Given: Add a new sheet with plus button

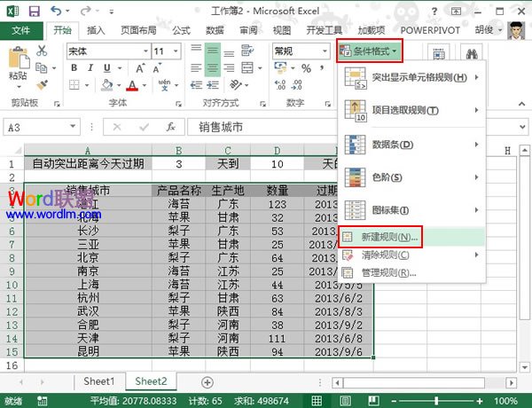Looking at the screenshot, I should [207, 381].
